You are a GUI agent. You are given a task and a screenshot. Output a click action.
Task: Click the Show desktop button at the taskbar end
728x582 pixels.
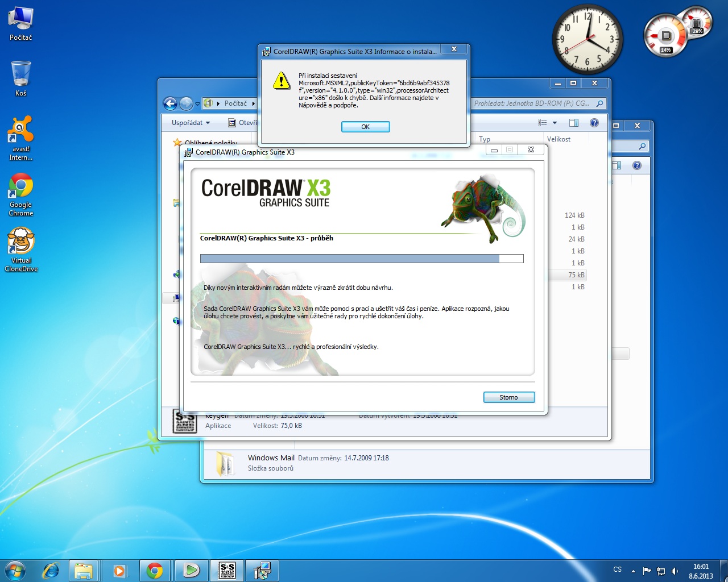723,570
